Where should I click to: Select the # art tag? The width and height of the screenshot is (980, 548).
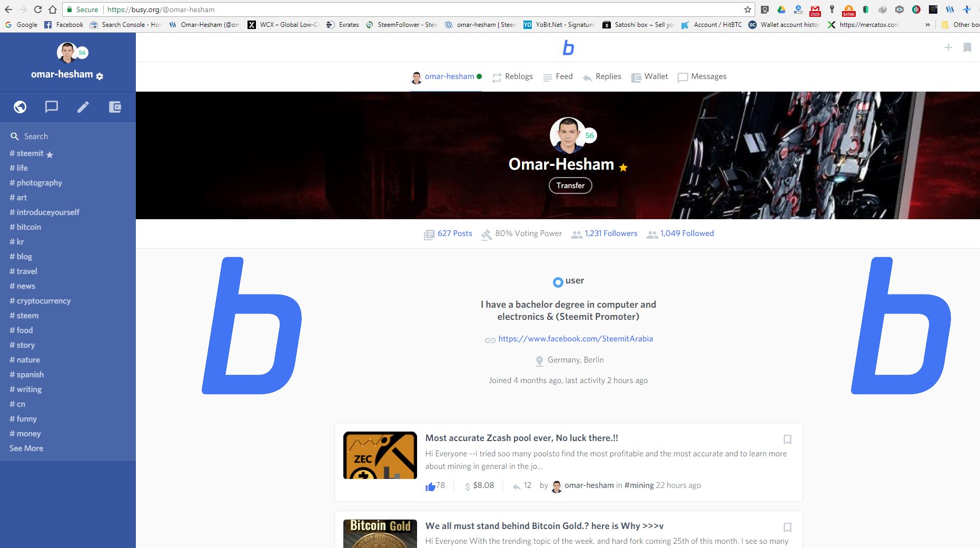18,198
